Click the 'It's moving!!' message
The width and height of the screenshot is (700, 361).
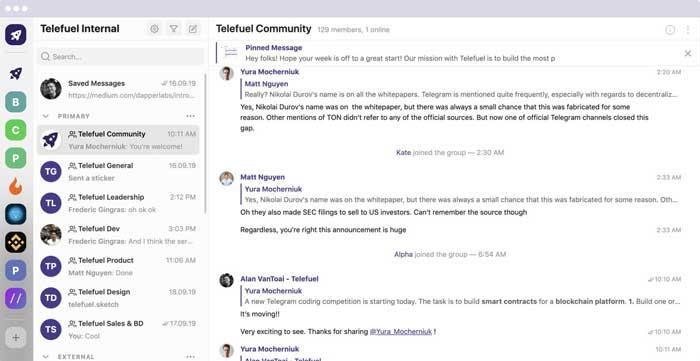click(x=259, y=314)
